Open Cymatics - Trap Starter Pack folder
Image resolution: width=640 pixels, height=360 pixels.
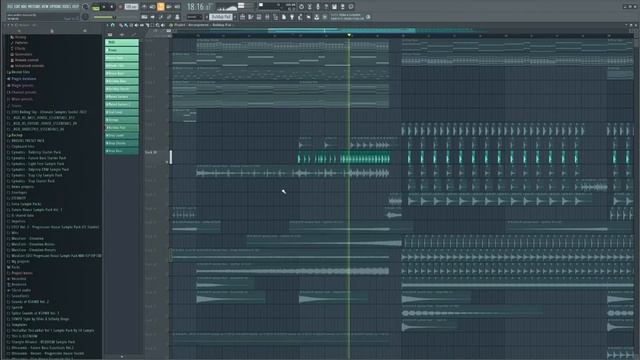click(33, 181)
